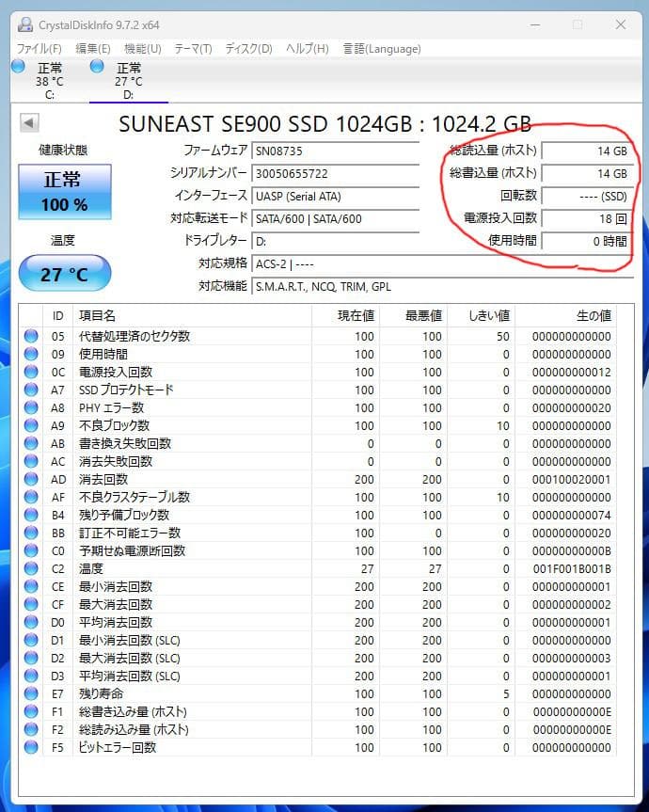Click status circle icon for drive C:

pos(18,66)
